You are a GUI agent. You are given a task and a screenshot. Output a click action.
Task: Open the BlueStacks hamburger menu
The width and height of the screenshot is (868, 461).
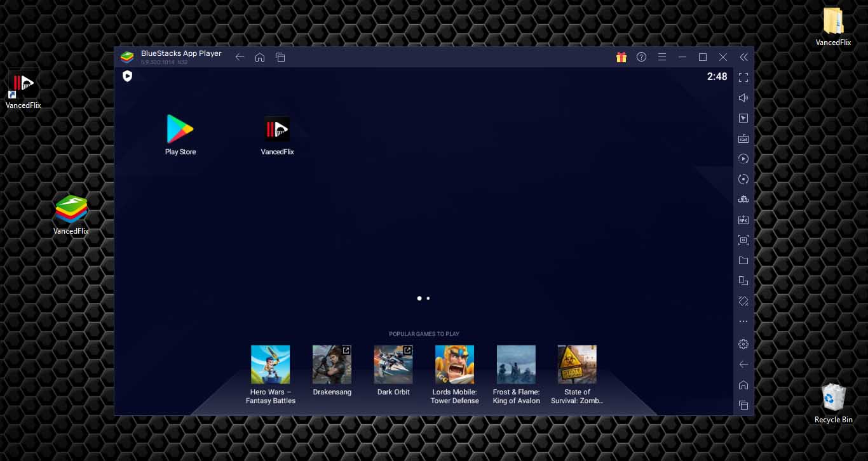(x=662, y=57)
